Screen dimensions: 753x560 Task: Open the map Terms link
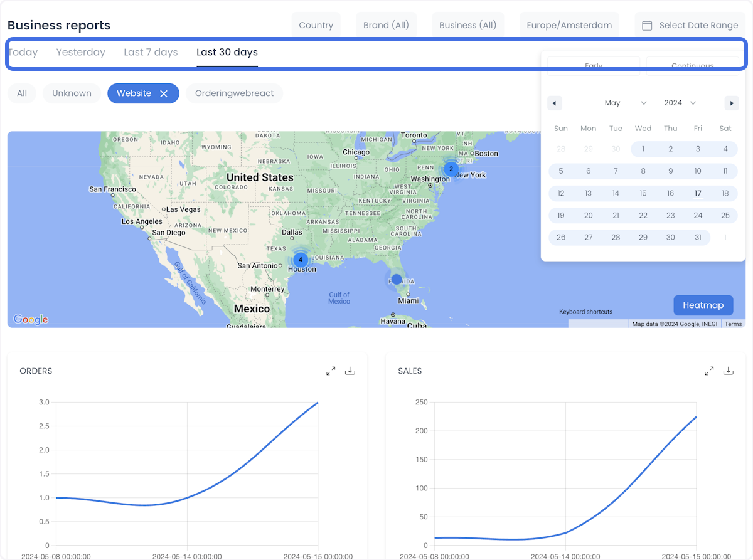pyautogui.click(x=733, y=324)
